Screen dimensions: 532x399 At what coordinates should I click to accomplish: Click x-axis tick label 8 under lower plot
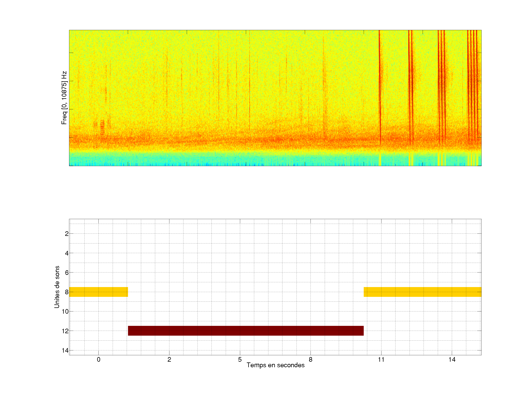point(311,359)
